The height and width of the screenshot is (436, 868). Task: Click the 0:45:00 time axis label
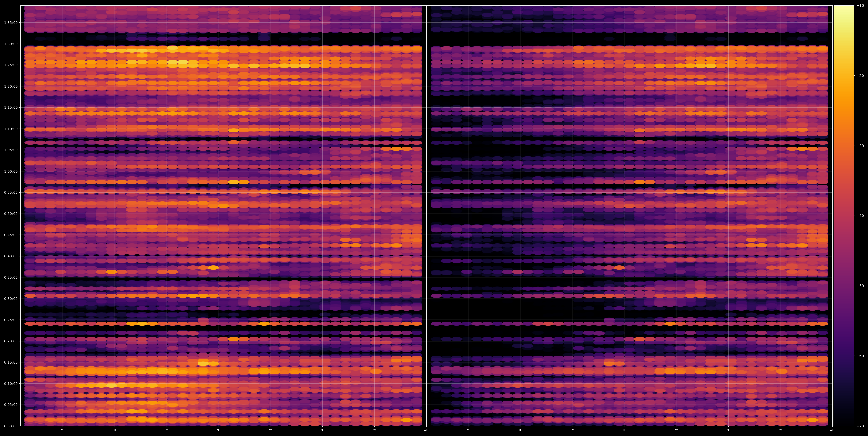tap(11, 235)
